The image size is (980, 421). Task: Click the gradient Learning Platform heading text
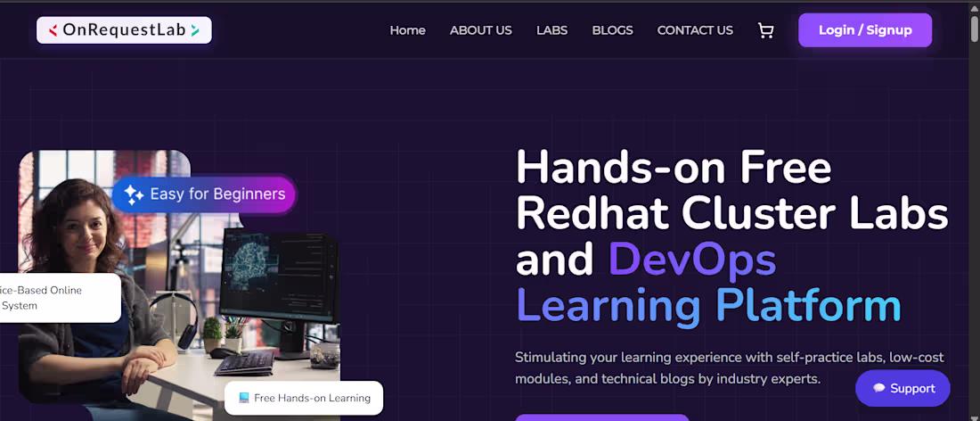[708, 305]
